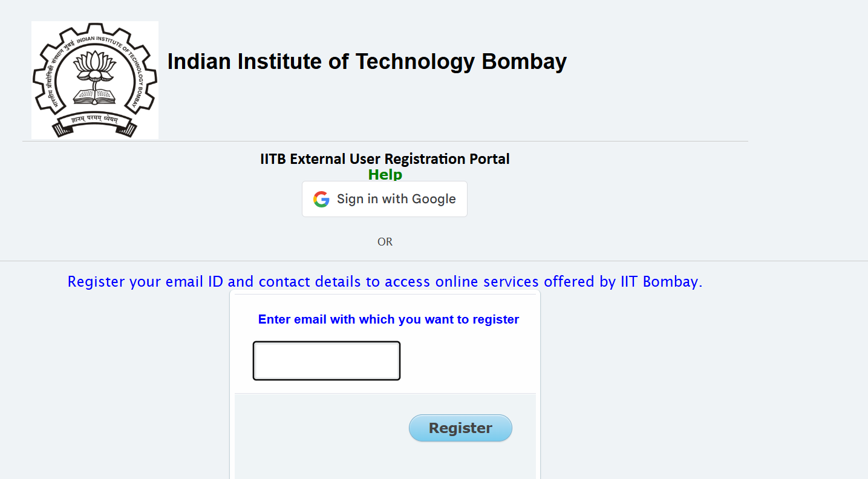868x479 pixels.
Task: Click the 'Enter email with which' label
Action: click(388, 319)
